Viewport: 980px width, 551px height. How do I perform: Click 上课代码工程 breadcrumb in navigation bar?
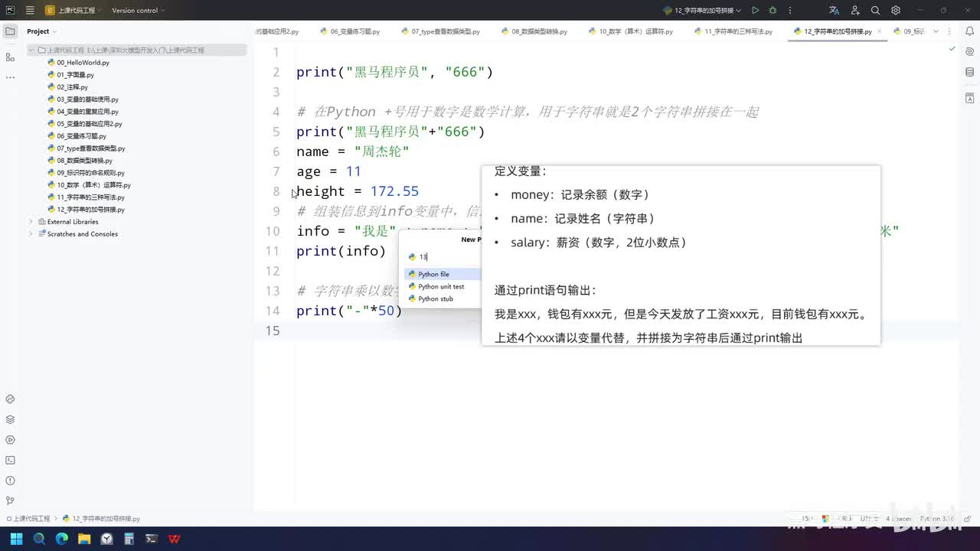point(28,519)
